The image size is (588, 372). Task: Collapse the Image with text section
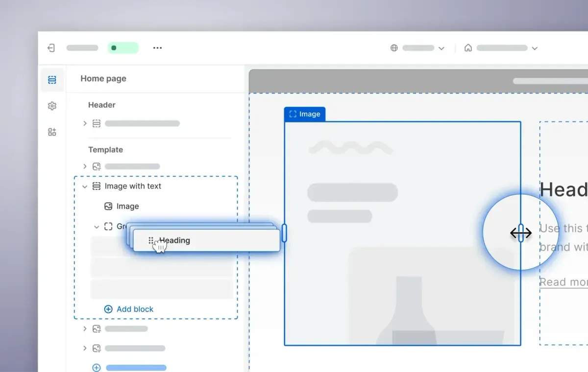85,186
